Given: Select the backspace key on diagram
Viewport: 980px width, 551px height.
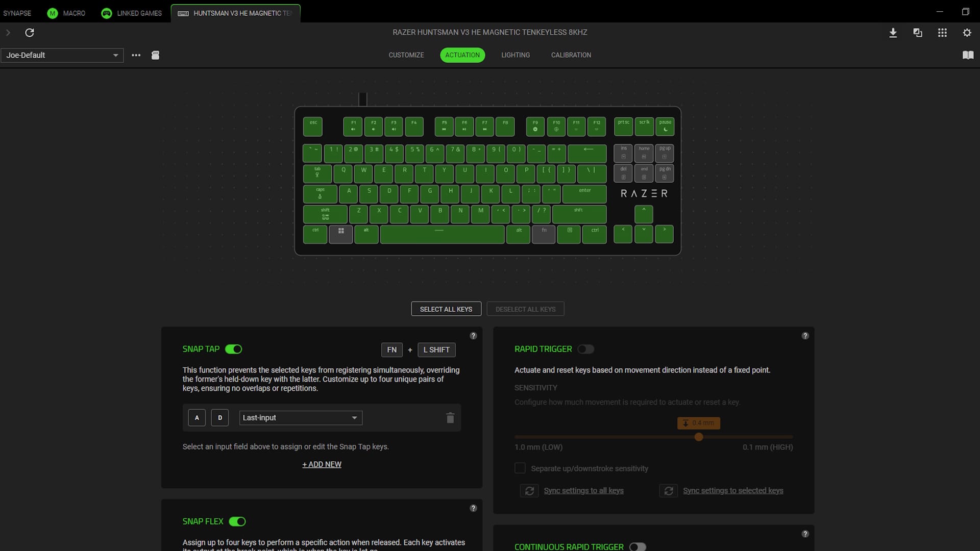Looking at the screenshot, I should click(587, 153).
